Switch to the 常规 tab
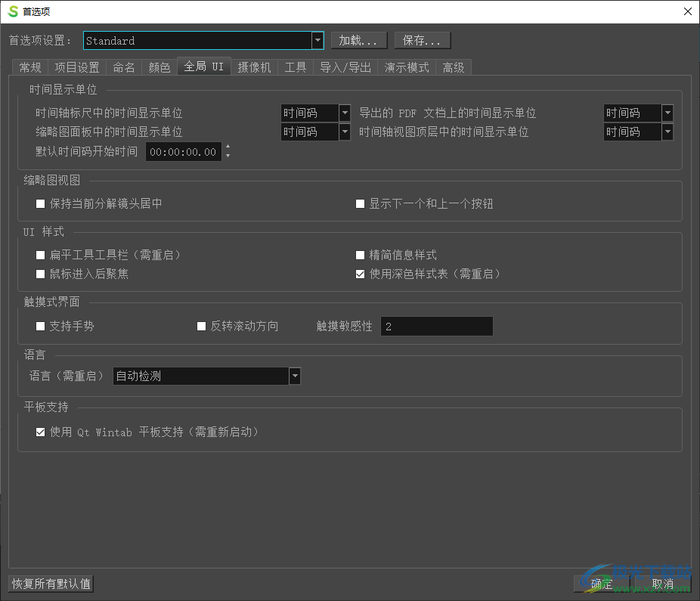The height and width of the screenshot is (601, 700). coord(30,67)
